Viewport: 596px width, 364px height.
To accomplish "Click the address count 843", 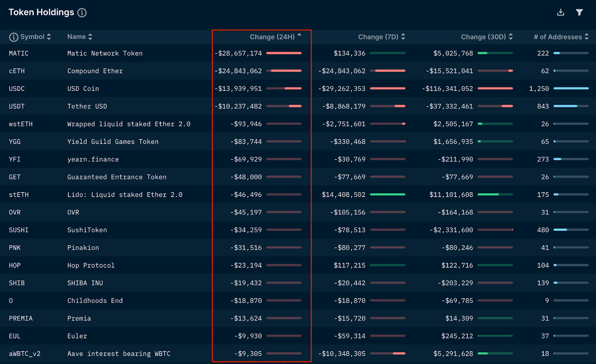I will point(543,106).
